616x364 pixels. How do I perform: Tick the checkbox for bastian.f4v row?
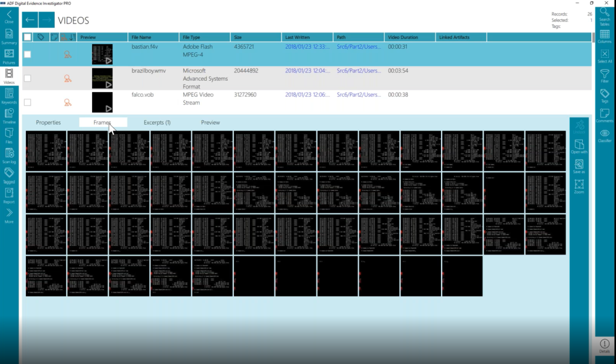(28, 54)
